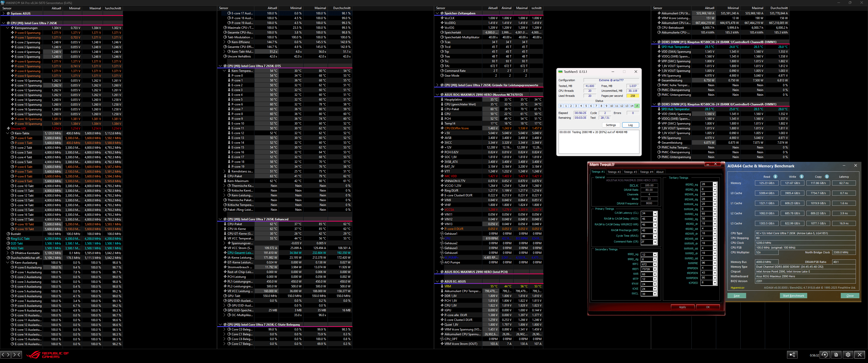Click the info icon next to Write
868x363 pixels.
[x=801, y=176]
